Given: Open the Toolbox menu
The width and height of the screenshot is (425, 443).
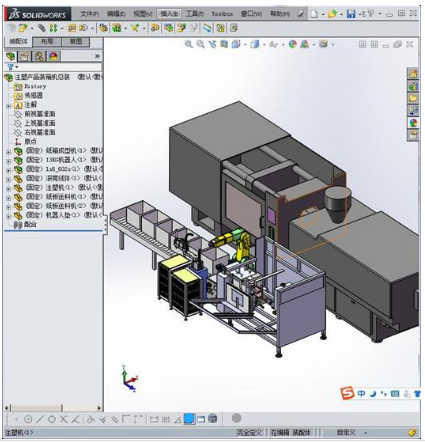Looking at the screenshot, I should pos(222,14).
